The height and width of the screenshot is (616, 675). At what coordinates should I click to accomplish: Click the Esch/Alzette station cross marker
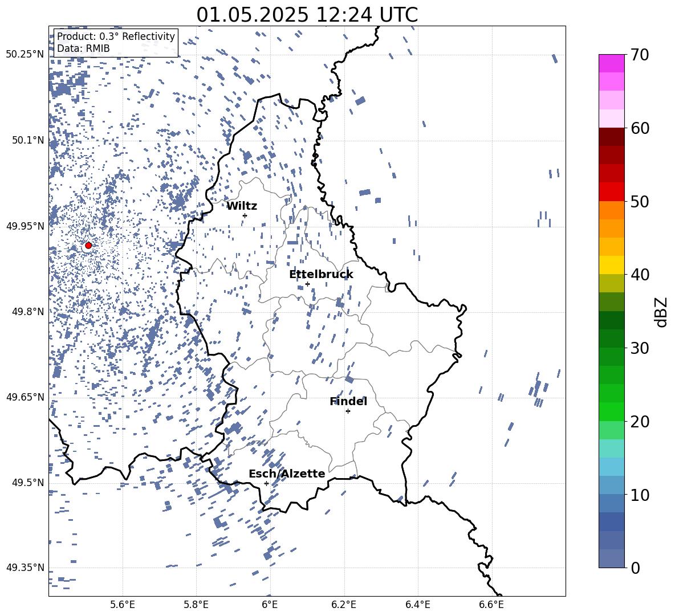[266, 483]
